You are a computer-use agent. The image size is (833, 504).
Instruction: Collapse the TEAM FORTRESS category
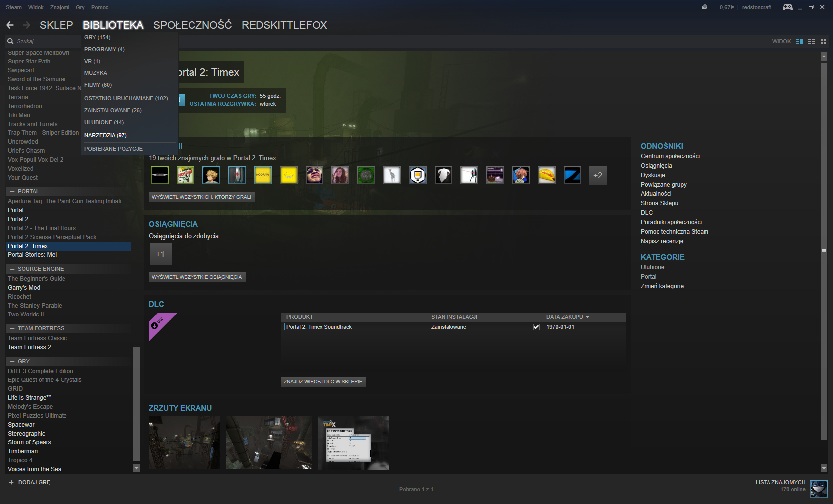click(x=12, y=328)
